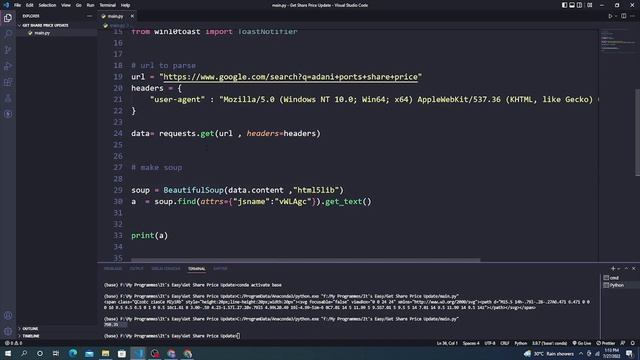Click errors and warnings status indicator
The image size is (640, 360).
tap(13, 343)
